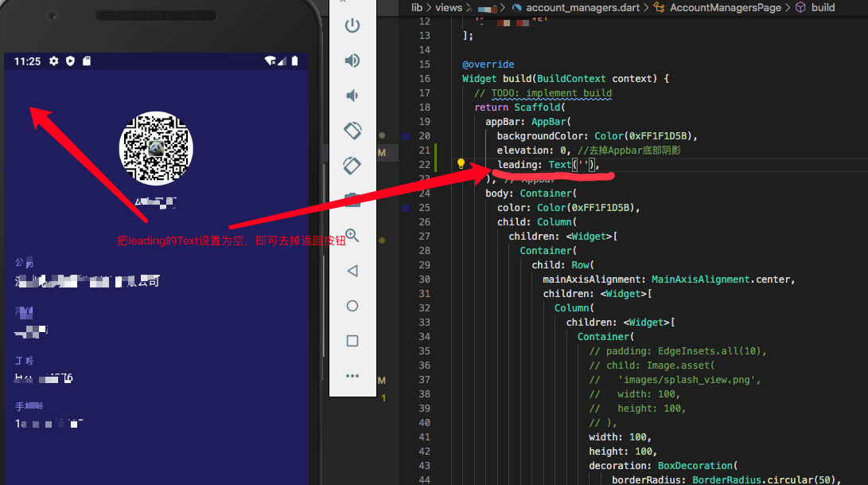
Task: Click the shield icon in the phone status bar
Action: coord(70,61)
